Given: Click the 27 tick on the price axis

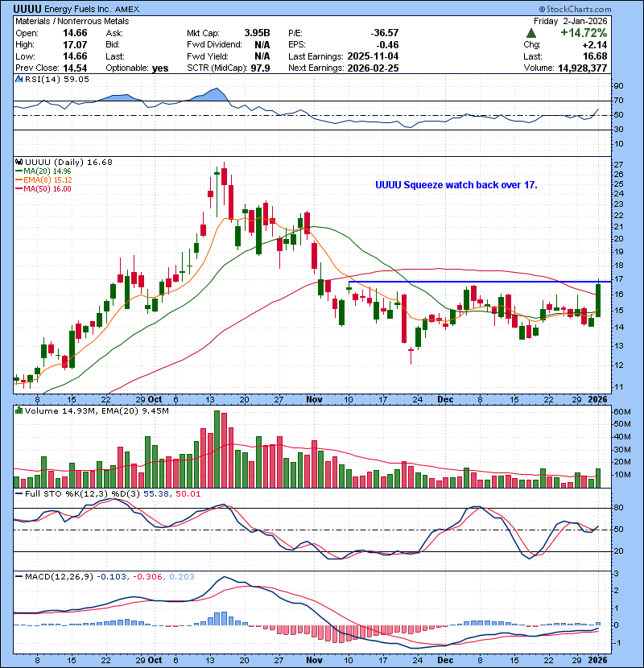Looking at the screenshot, I should point(618,164).
